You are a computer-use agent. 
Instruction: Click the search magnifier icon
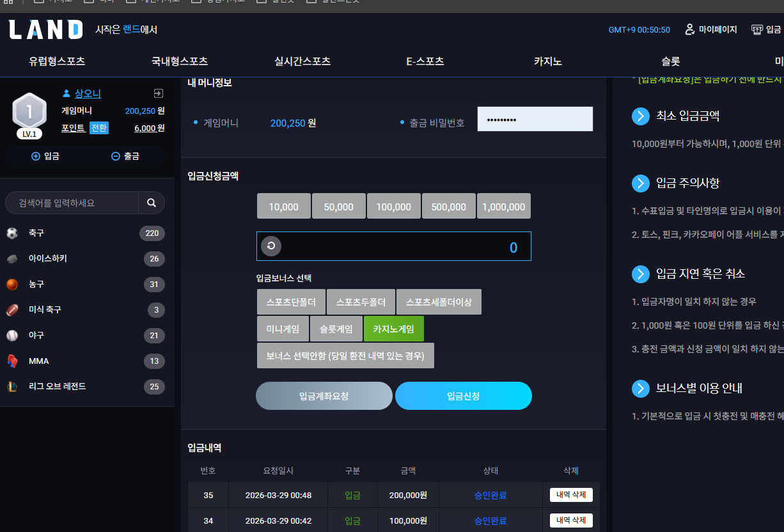coord(152,203)
